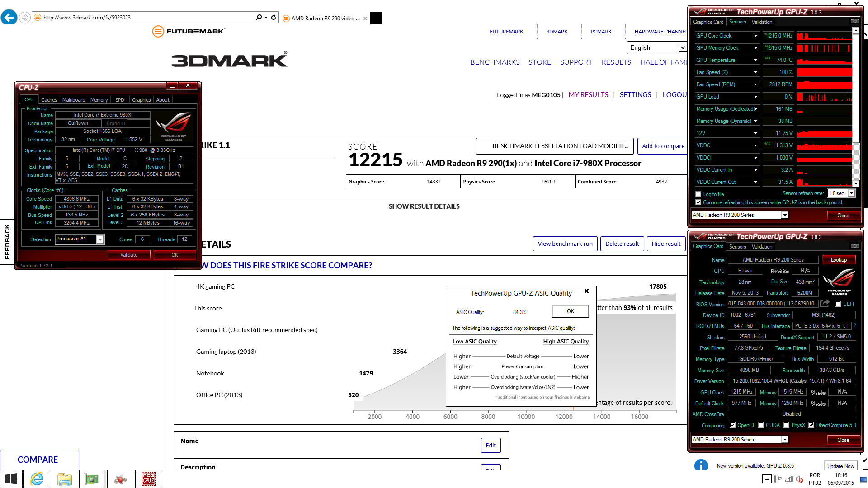Enable the Log to file checkbox
868x488 pixels.
pyautogui.click(x=698, y=194)
